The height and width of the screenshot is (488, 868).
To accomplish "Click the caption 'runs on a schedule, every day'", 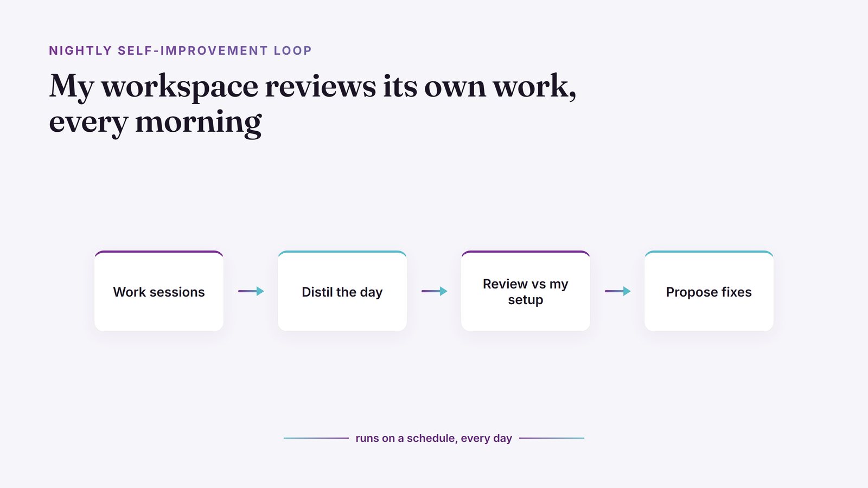I will (x=434, y=438).
